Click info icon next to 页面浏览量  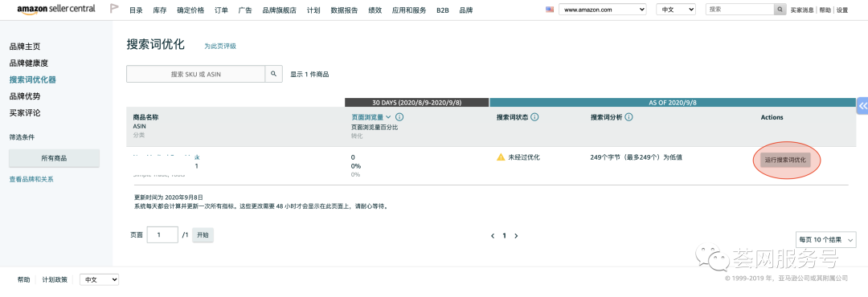pos(399,117)
